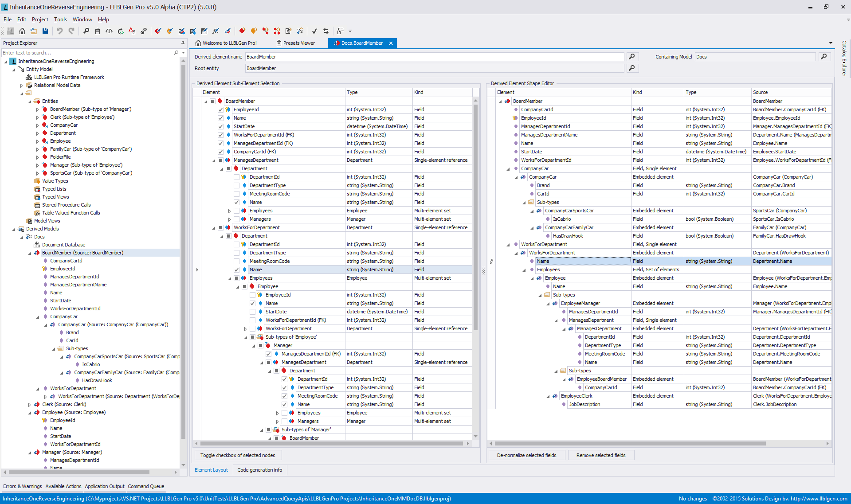Click the Project Explorer pin icon
The width and height of the screenshot is (851, 504).
pos(183,43)
